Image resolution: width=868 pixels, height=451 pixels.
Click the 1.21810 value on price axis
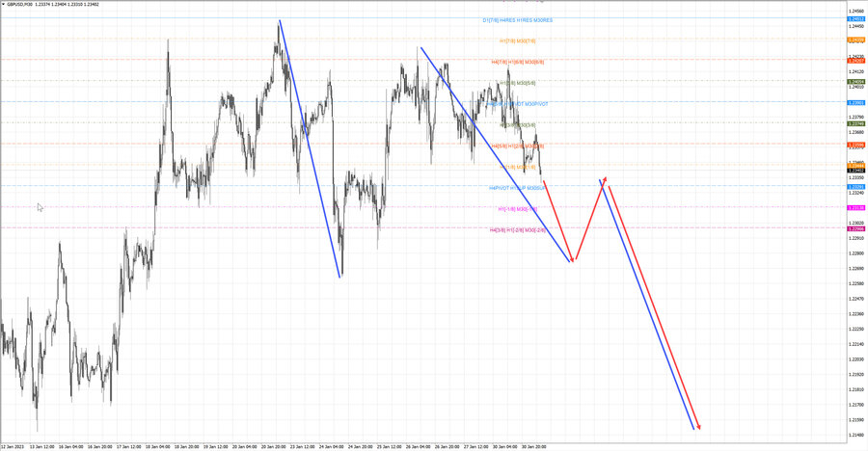(x=855, y=389)
